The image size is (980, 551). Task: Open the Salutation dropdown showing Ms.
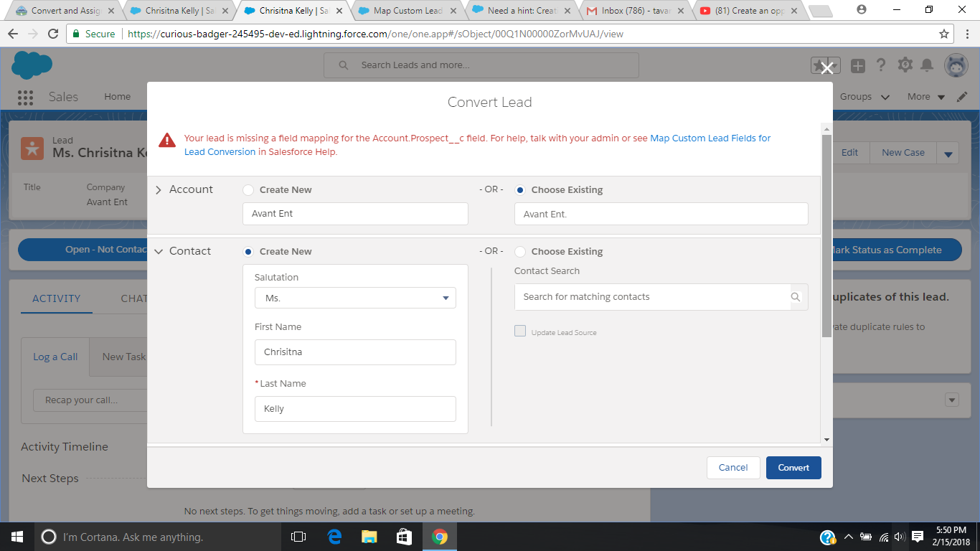355,298
